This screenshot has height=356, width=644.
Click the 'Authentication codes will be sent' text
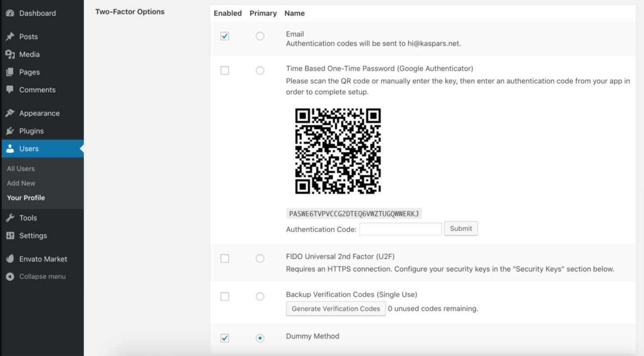tap(373, 44)
